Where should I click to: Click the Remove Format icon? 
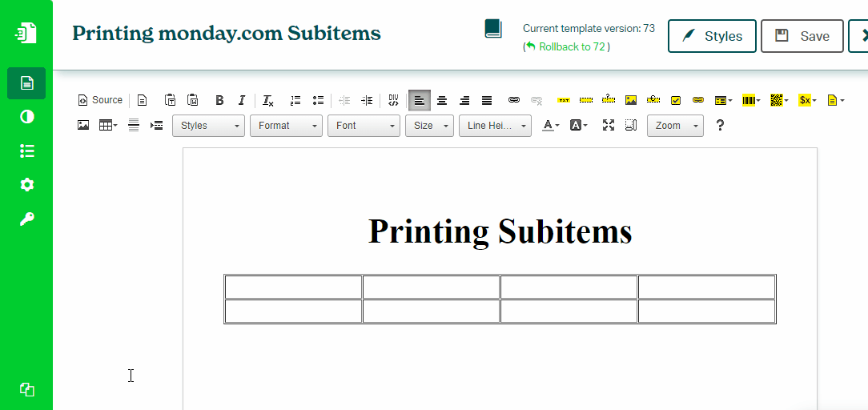(x=268, y=100)
